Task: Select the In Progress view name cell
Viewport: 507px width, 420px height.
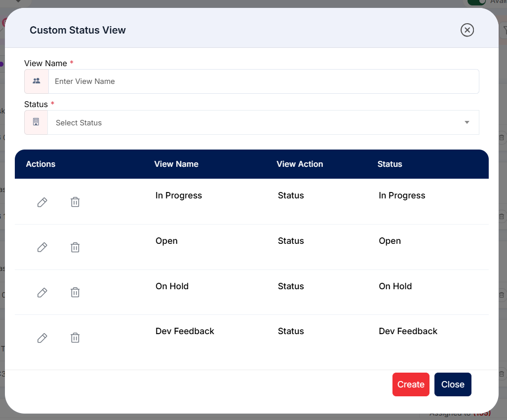Action: (x=179, y=195)
